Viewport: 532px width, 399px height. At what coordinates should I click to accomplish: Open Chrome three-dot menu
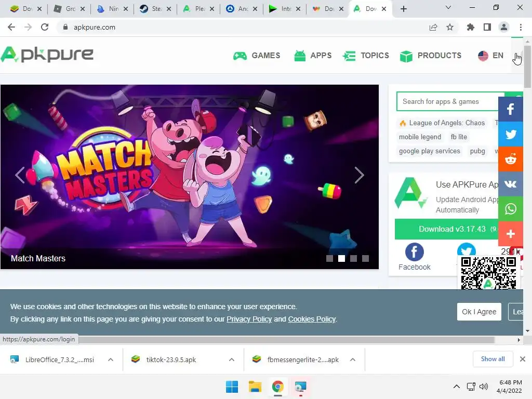pyautogui.click(x=521, y=27)
